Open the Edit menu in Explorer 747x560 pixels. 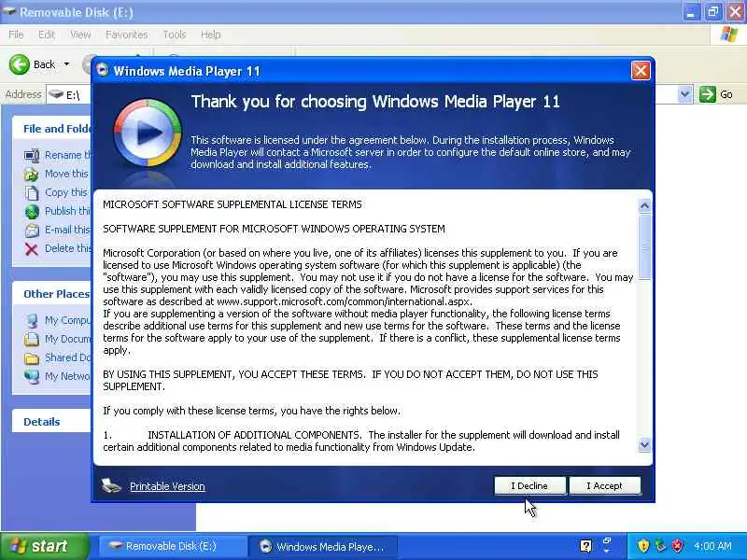pos(46,35)
